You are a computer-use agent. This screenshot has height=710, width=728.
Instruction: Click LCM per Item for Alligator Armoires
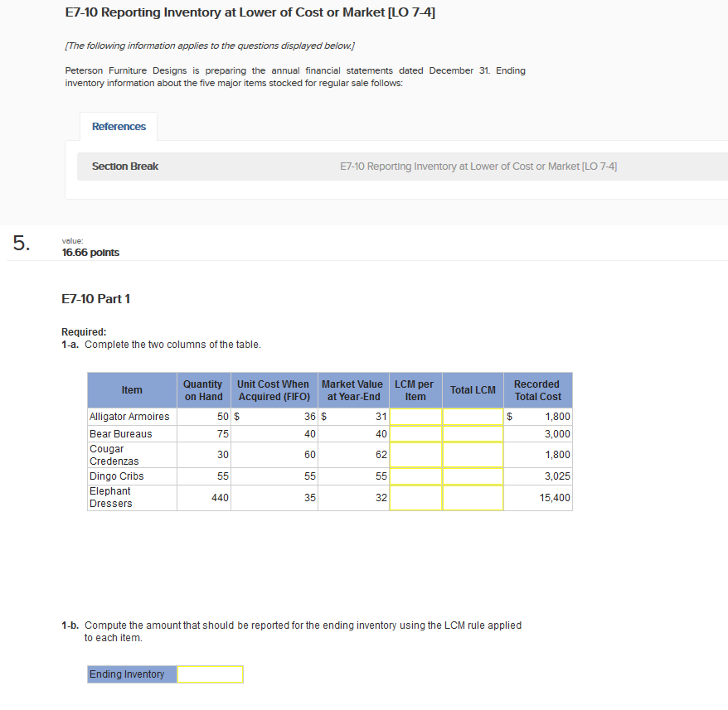pyautogui.click(x=415, y=417)
